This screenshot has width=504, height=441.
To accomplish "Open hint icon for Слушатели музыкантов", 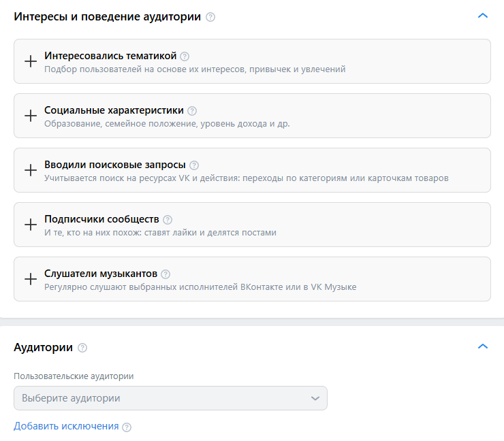I will click(x=166, y=274).
